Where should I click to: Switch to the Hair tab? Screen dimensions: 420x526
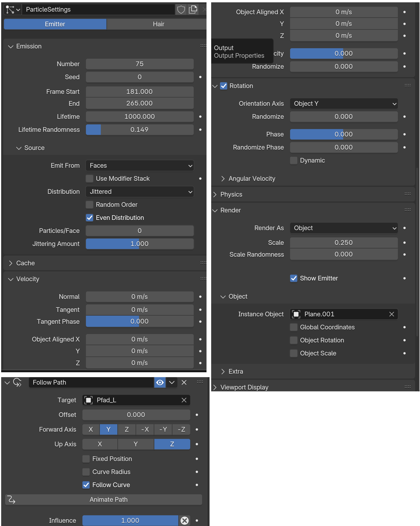click(x=159, y=24)
